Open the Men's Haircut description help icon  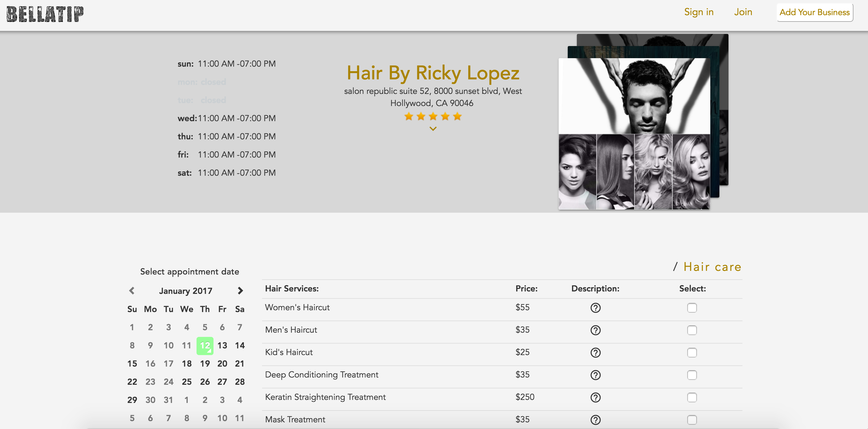point(595,330)
